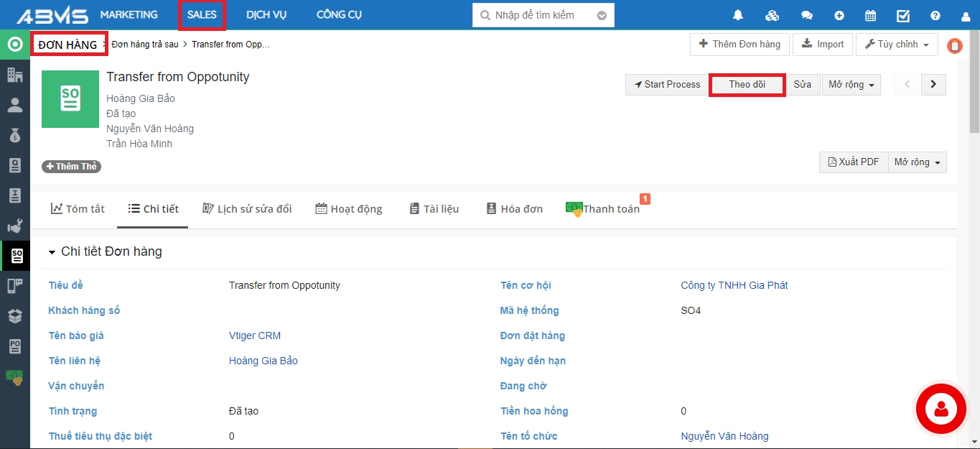
Task: Open the Công ty TNHH Gia Phát link
Action: point(734,285)
